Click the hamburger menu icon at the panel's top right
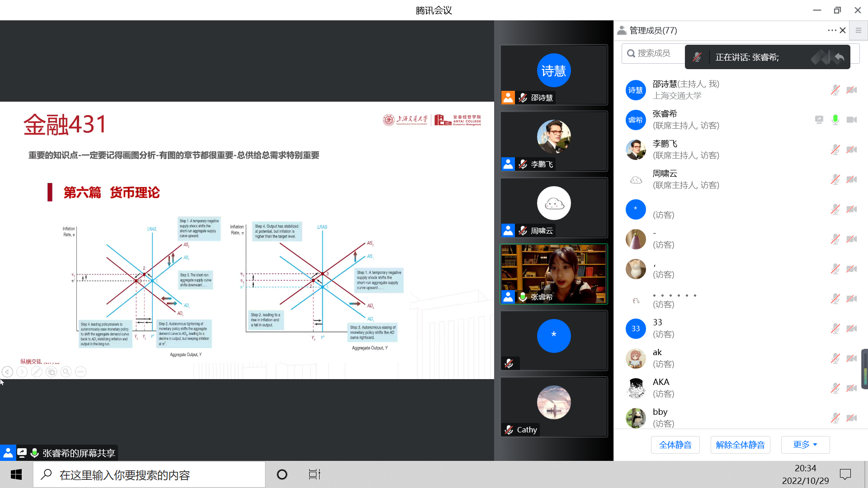The width and height of the screenshot is (868, 488). (858, 30)
